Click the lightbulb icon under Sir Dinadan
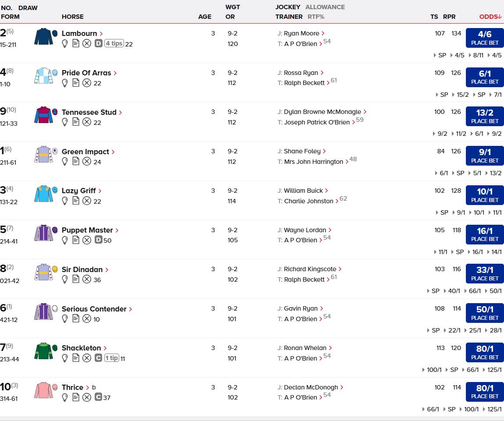 [65, 279]
